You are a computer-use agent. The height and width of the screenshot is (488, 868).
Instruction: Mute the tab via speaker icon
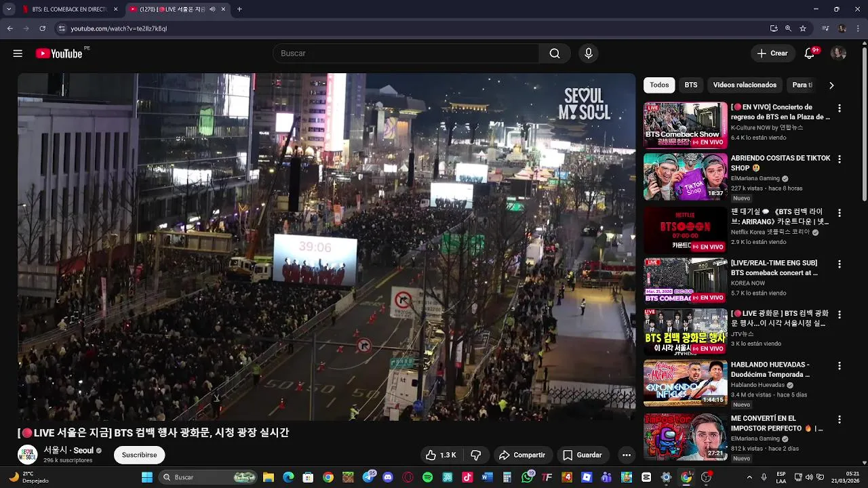(212, 9)
